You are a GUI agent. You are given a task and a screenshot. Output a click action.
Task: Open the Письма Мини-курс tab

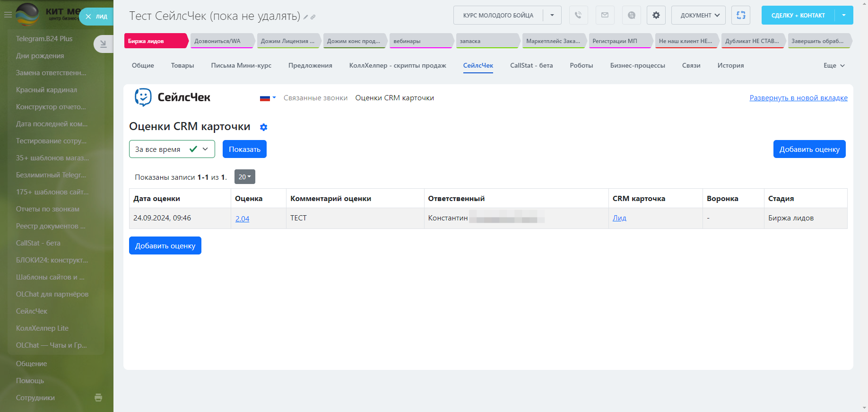(x=241, y=65)
